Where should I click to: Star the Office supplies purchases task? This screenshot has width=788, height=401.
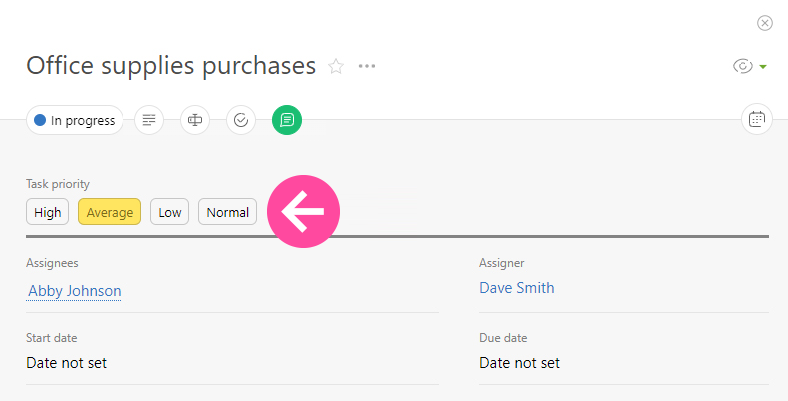336,67
